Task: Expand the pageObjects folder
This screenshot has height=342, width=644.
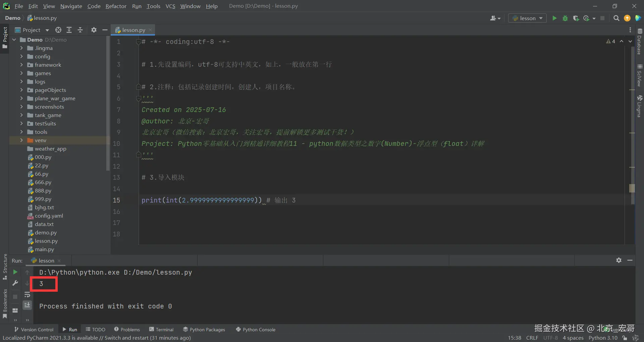Action: pos(21,90)
